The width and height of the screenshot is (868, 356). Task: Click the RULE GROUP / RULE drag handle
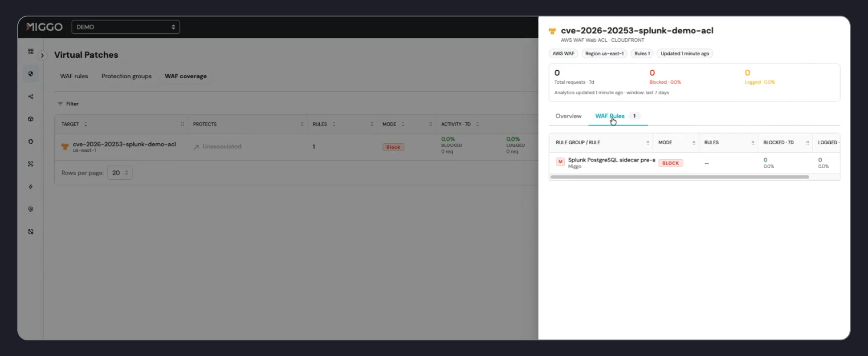648,142
